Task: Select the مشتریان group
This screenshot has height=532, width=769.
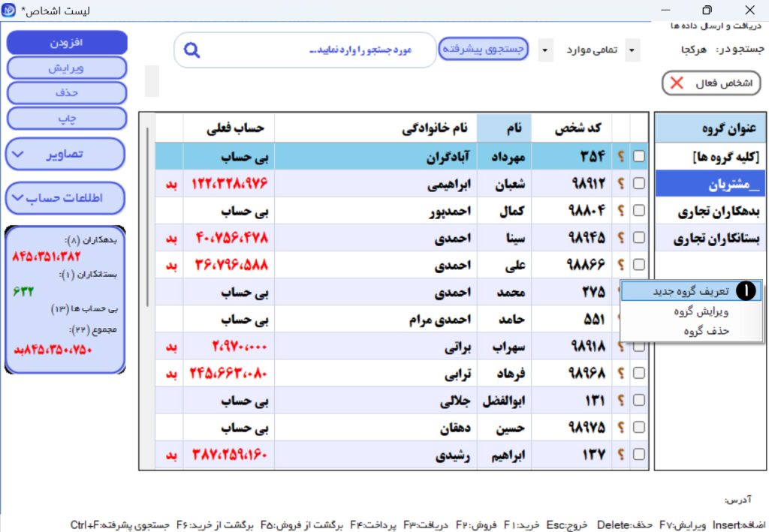Action: point(710,184)
